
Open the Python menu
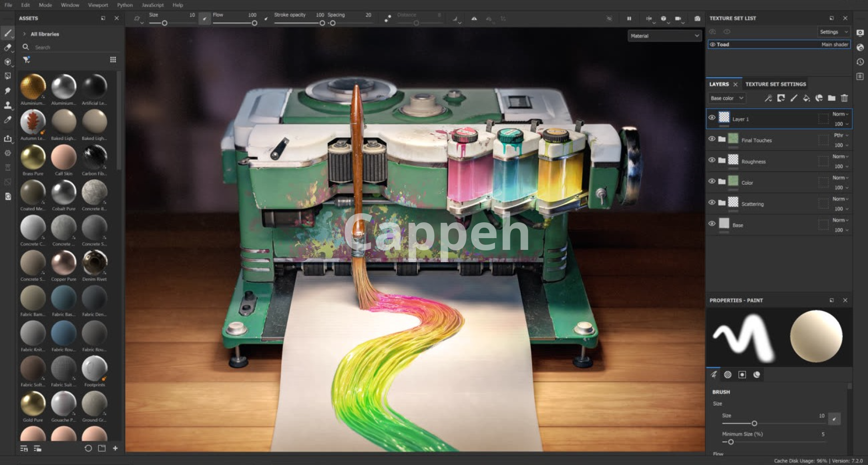pyautogui.click(x=125, y=5)
